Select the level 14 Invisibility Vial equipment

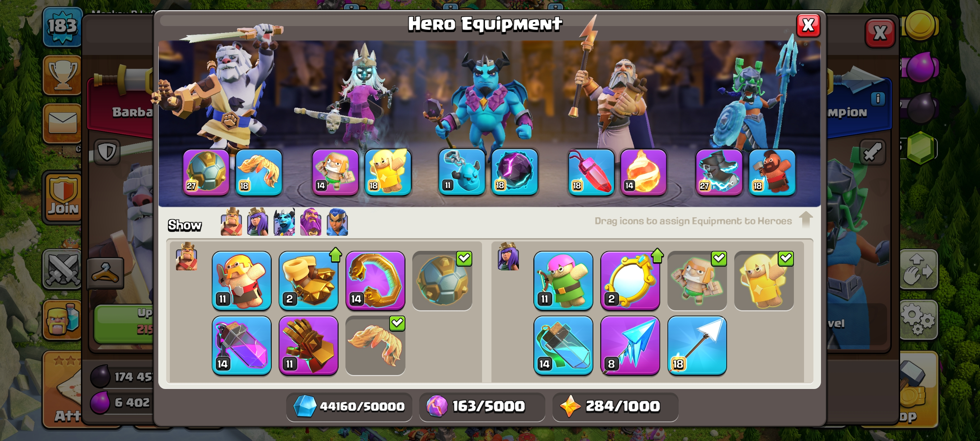pyautogui.click(x=563, y=346)
